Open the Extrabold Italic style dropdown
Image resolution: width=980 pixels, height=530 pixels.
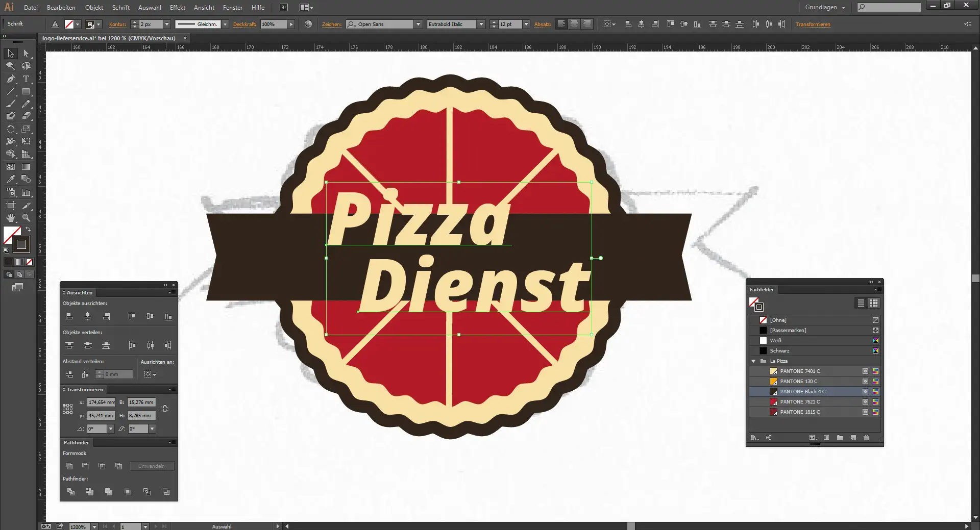pos(480,24)
